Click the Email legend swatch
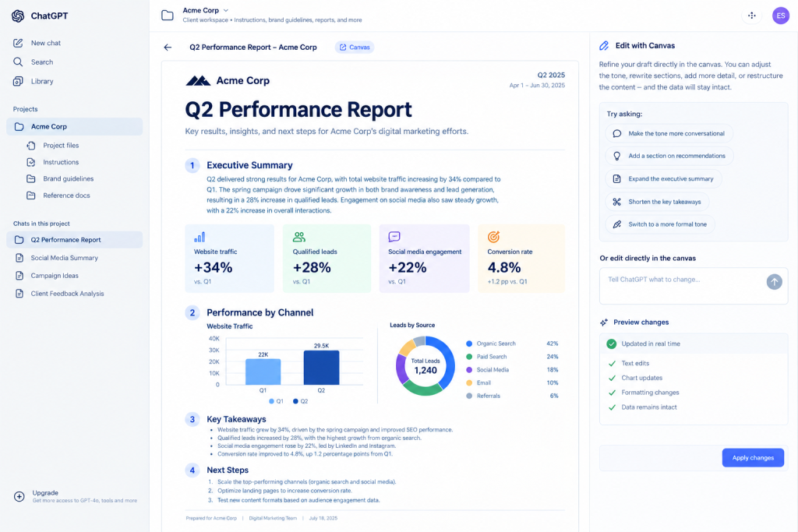The image size is (798, 532). pos(469,383)
